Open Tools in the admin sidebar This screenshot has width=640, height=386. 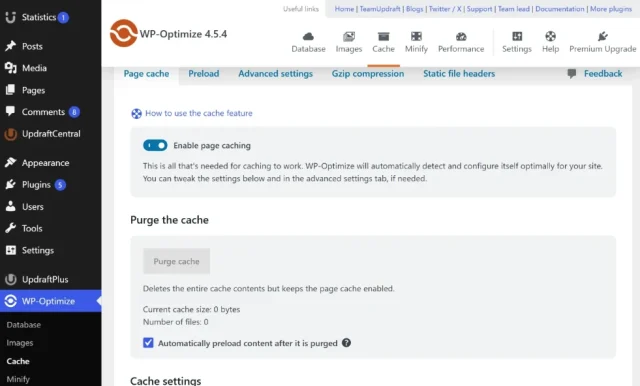click(x=32, y=228)
